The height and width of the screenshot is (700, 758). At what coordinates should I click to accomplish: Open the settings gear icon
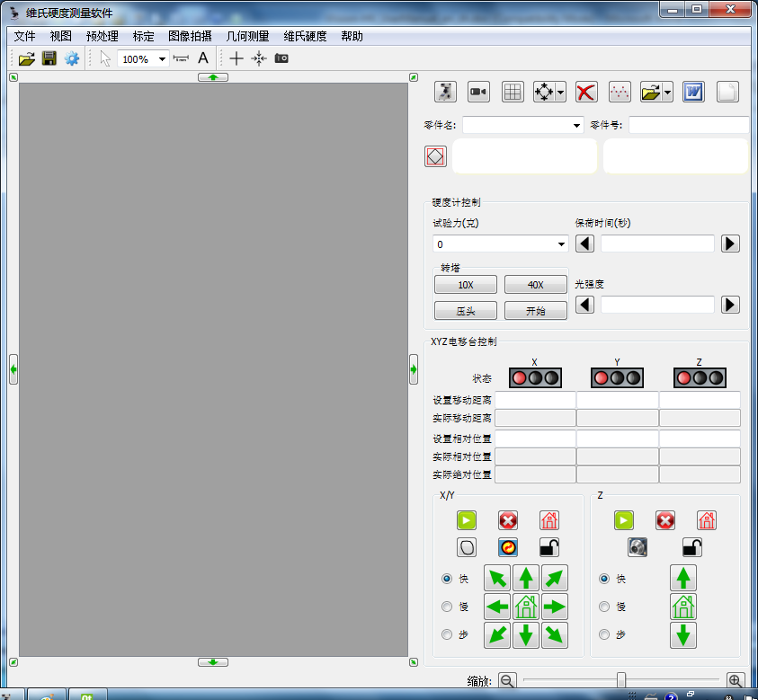click(71, 58)
